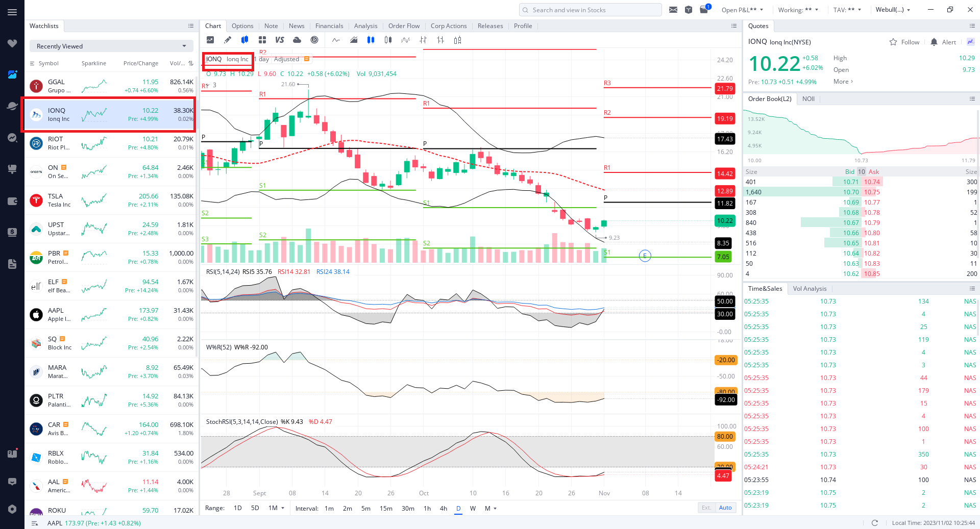The height and width of the screenshot is (529, 980).
Task: Expand the Recently Viewed watchlist dropdown
Action: [111, 46]
